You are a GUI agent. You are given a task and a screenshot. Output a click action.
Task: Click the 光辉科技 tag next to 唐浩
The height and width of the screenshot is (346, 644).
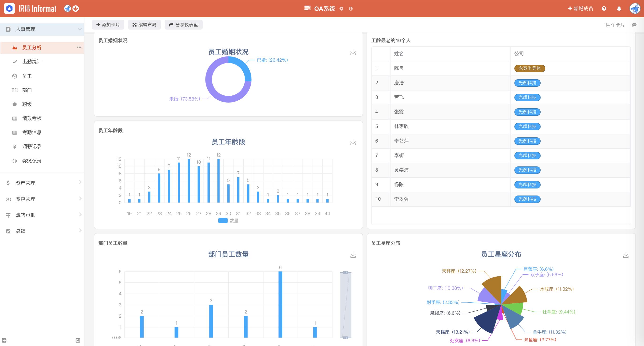point(527,83)
